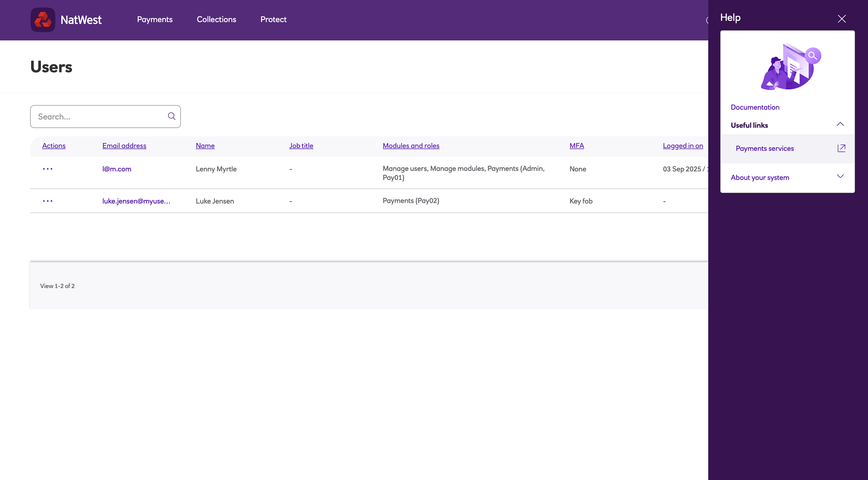Sort table by Modules and roles
The height and width of the screenshot is (480, 868).
pos(411,146)
